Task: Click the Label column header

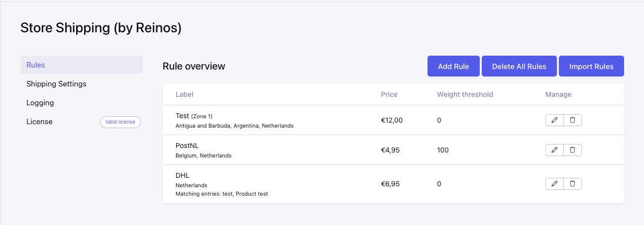Action: point(185,94)
